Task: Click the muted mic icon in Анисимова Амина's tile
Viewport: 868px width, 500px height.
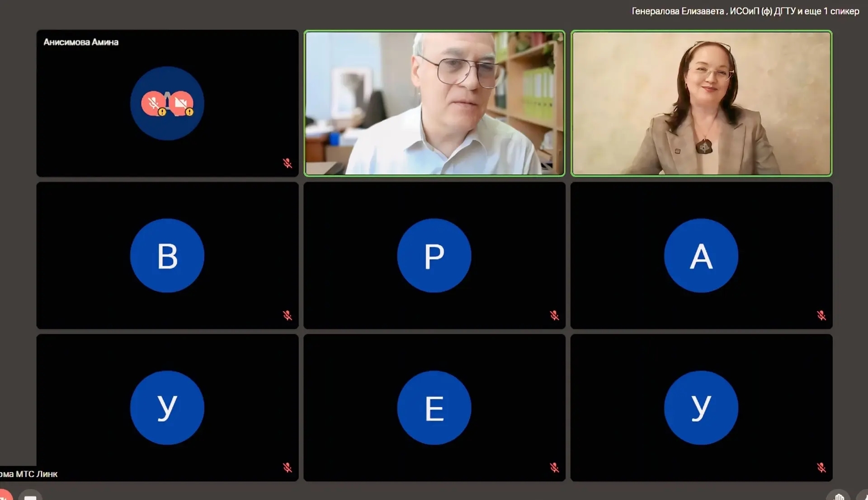Action: tap(287, 163)
